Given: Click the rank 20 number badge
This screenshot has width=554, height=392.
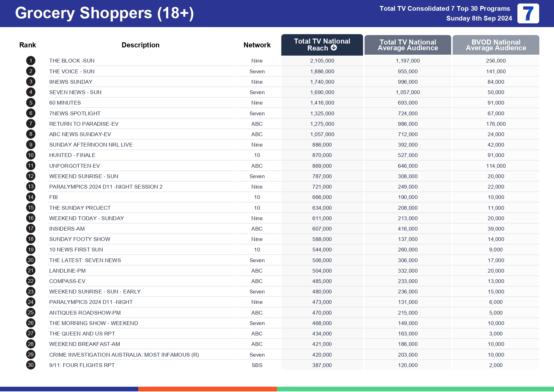Looking at the screenshot, I should pyautogui.click(x=31, y=260).
